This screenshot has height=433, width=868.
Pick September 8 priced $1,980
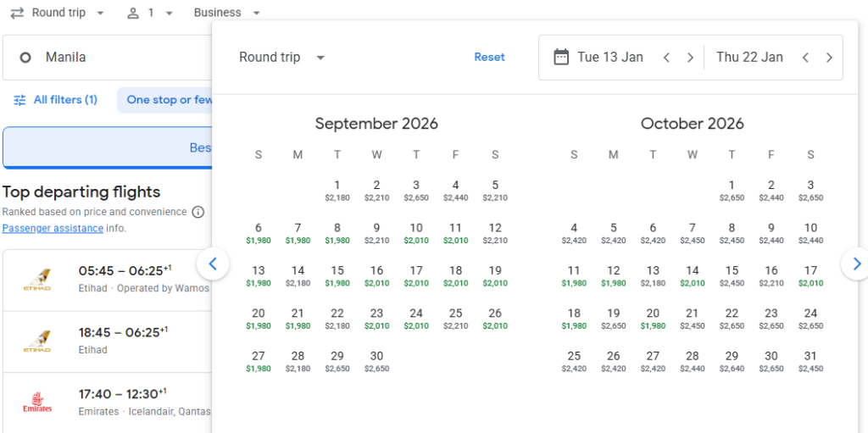click(x=337, y=233)
